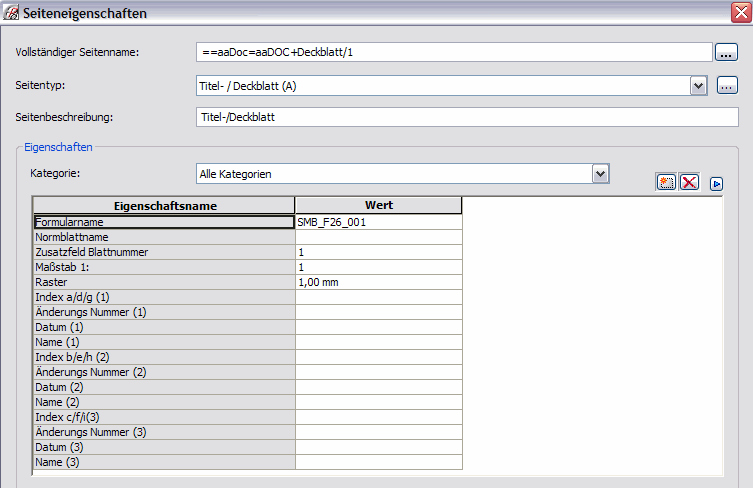This screenshot has height=488, width=753.
Task: Click the small blue arrow icon
Action: point(717,183)
